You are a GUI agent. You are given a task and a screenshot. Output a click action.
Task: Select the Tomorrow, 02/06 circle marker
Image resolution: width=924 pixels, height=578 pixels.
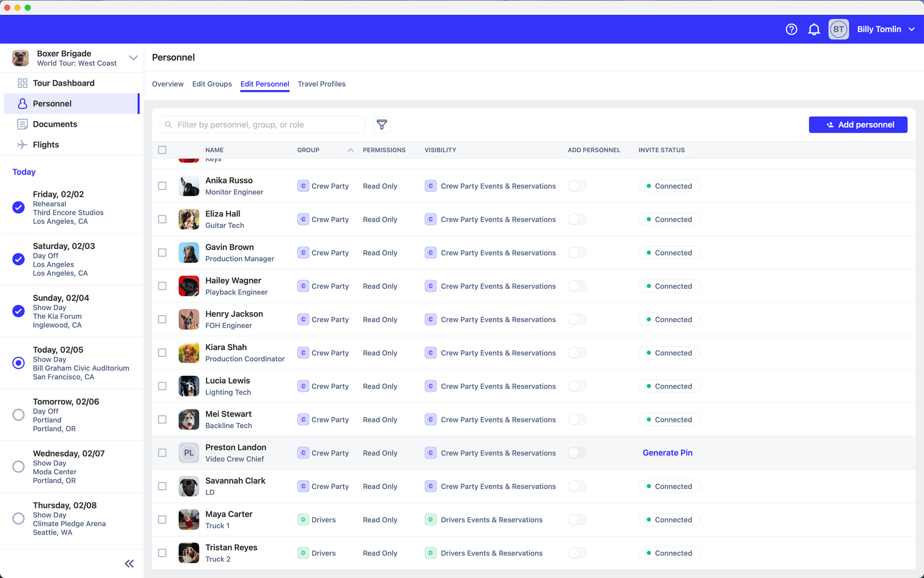click(18, 415)
